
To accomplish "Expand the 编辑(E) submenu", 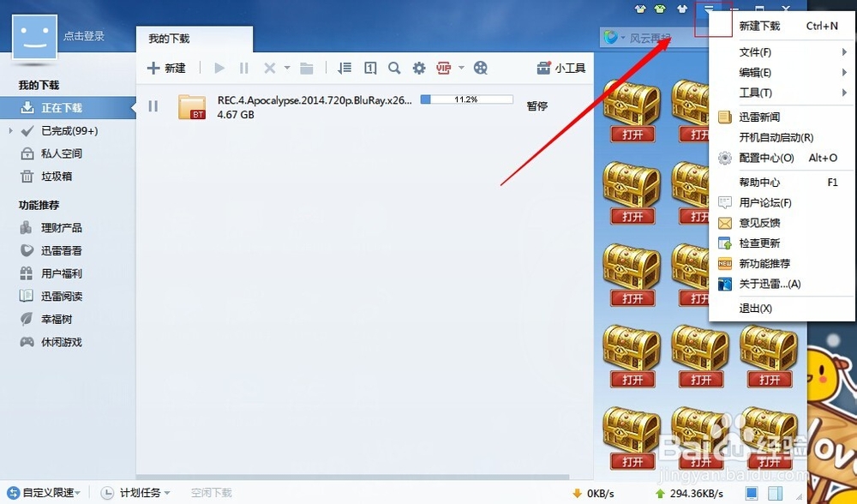I will coord(782,72).
